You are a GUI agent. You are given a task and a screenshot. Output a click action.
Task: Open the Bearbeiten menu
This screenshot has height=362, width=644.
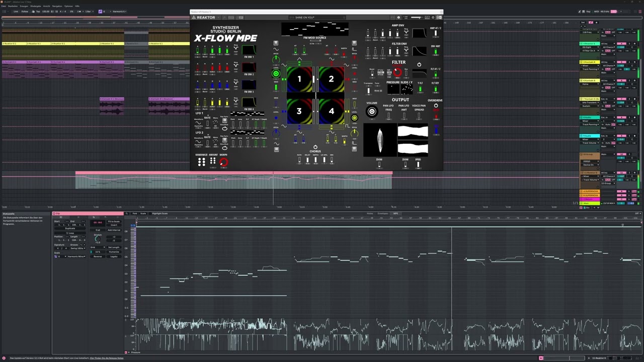tap(13, 6)
